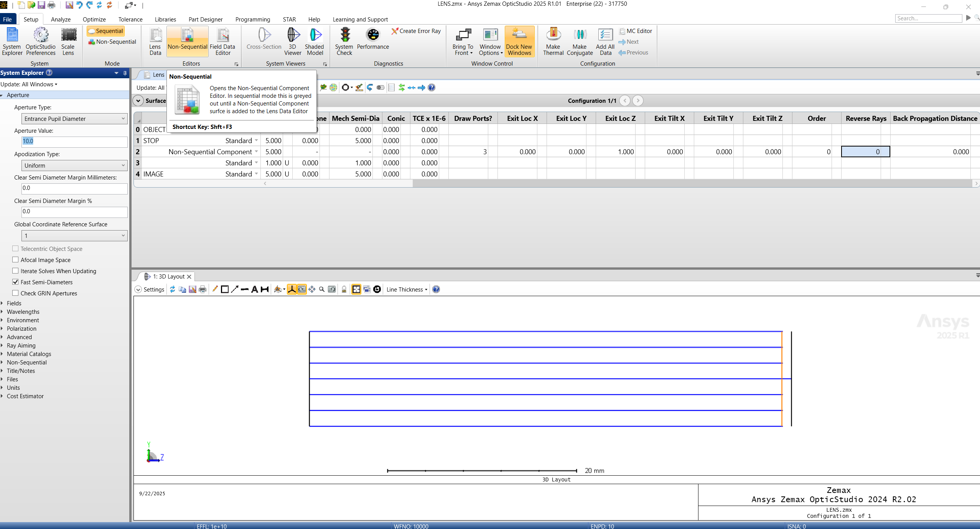
Task: Click the zoom magnifier in 3D Layout toolbar
Action: pos(322,289)
